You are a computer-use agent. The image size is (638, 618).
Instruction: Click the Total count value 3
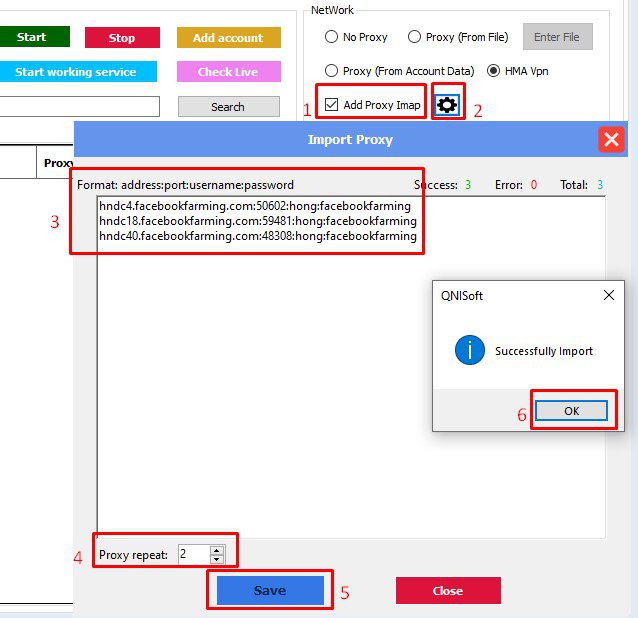600,185
